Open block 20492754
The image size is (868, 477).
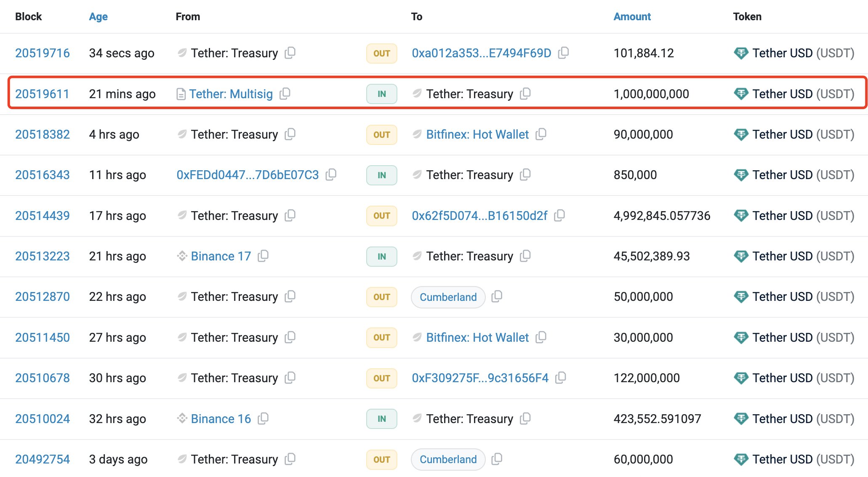pyautogui.click(x=43, y=459)
